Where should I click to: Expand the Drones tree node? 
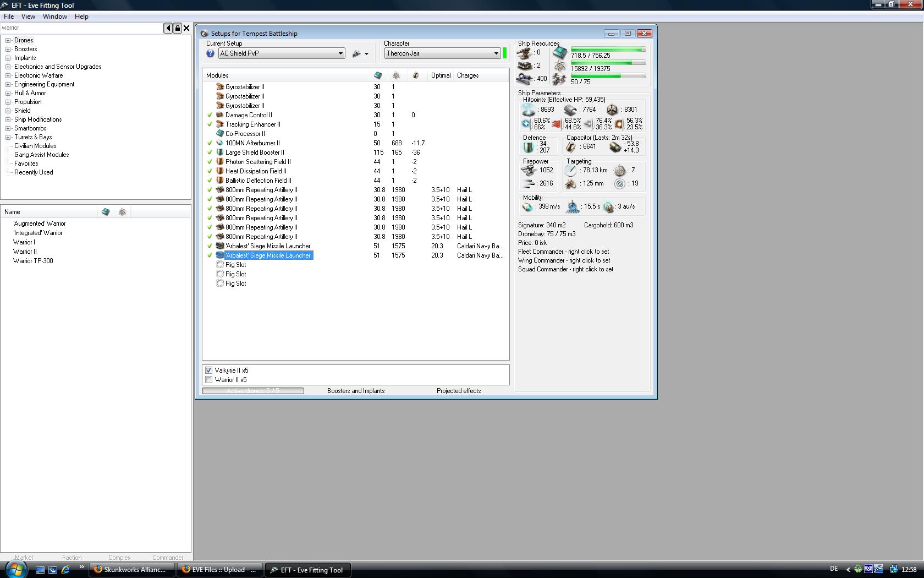click(x=8, y=40)
